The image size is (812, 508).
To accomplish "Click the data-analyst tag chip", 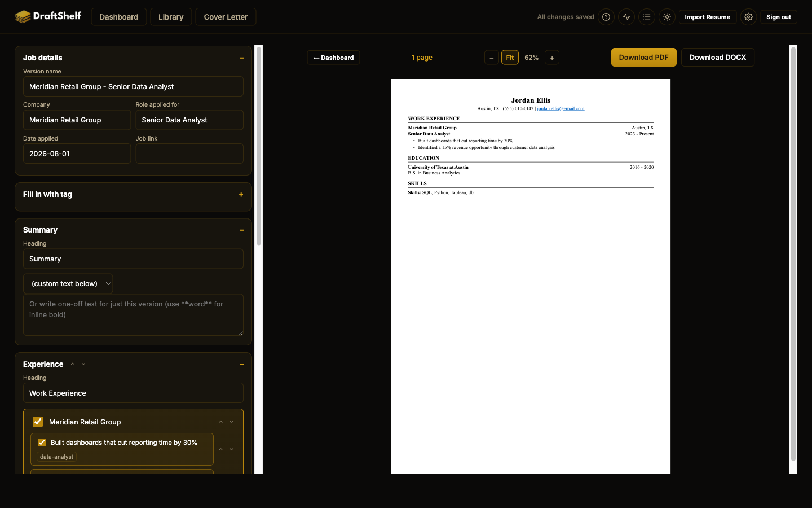I will click(56, 457).
